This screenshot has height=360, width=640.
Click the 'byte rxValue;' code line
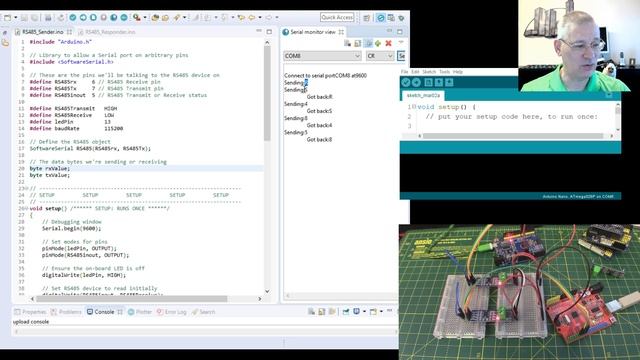(50, 169)
